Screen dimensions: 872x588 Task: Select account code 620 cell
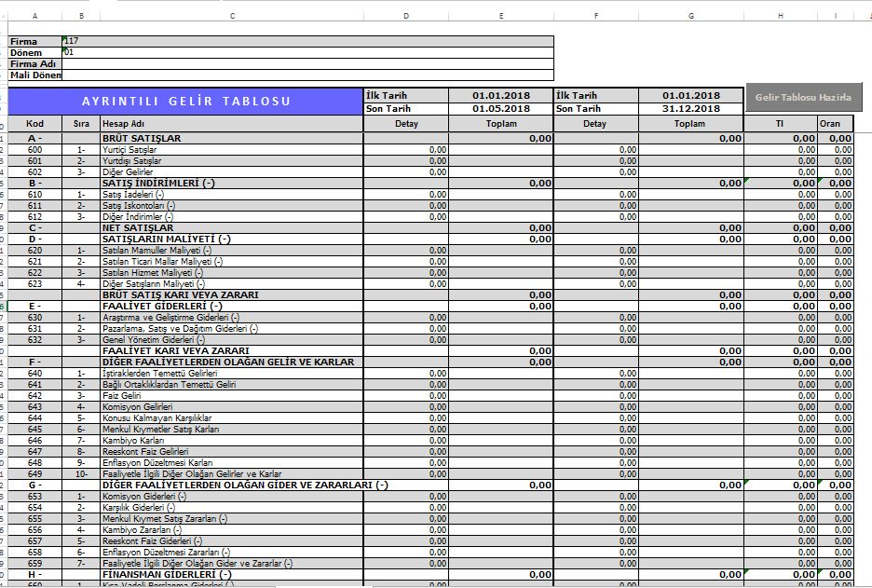(x=34, y=250)
